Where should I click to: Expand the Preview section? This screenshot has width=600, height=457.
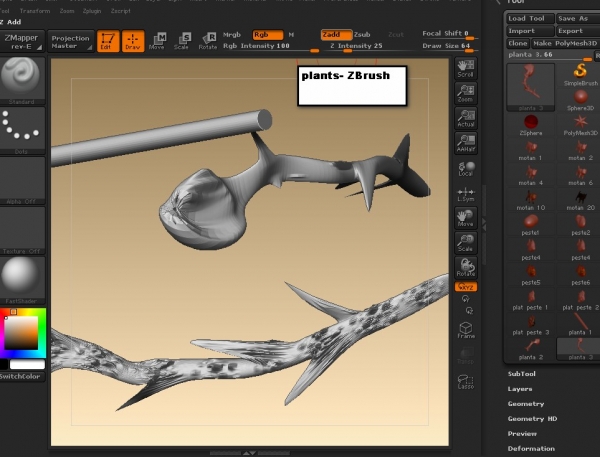[522, 434]
